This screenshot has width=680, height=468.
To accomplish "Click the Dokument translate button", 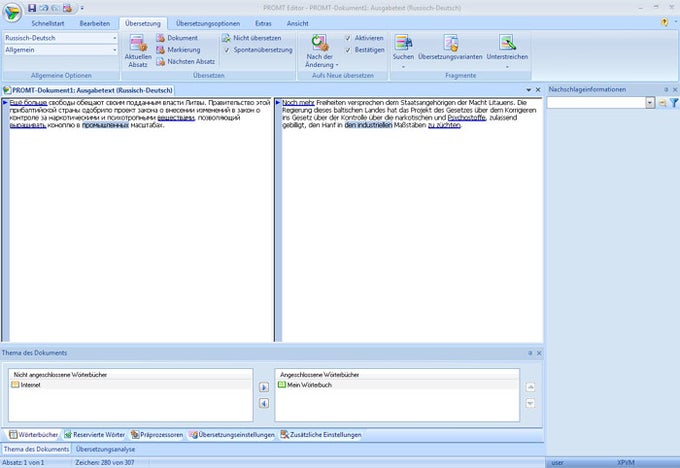I will pyautogui.click(x=177, y=38).
